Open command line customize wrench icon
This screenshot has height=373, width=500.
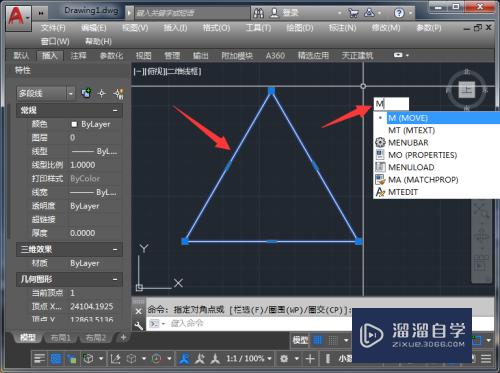coord(139,325)
